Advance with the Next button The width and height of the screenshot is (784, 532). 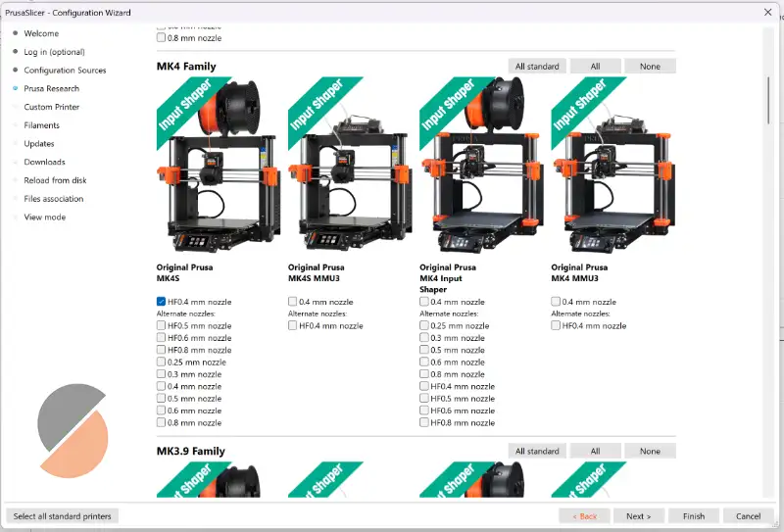pos(639,516)
